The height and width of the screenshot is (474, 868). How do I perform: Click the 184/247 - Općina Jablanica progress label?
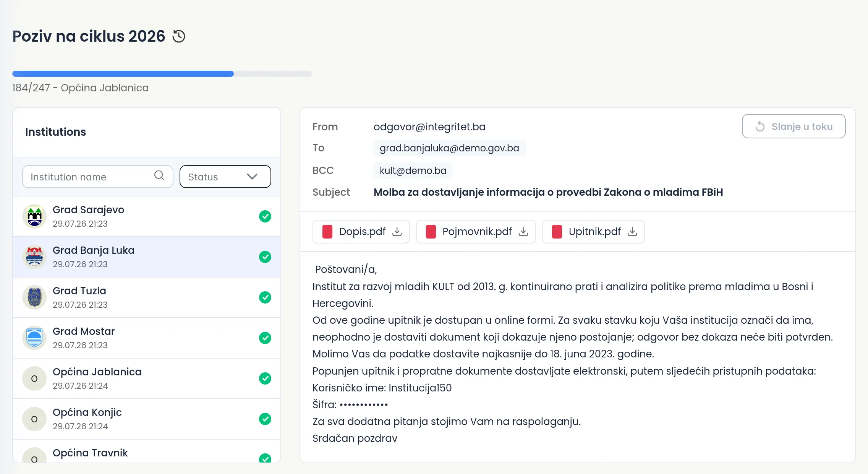(x=80, y=88)
